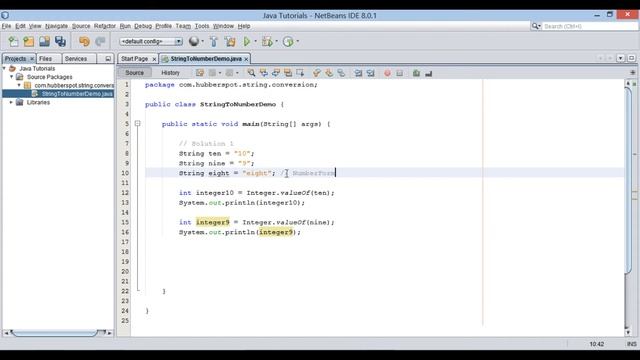This screenshot has width=640, height=360.
Task: Close the Start Page tab
Action: click(x=154, y=59)
